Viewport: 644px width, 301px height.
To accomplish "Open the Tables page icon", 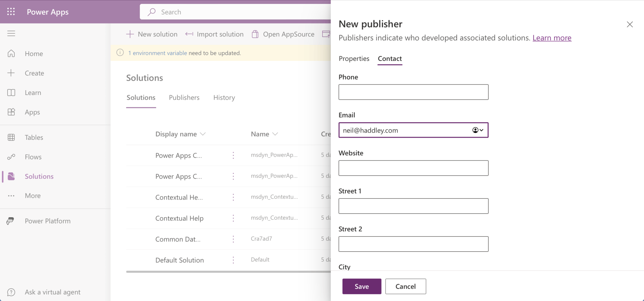I will (11, 137).
